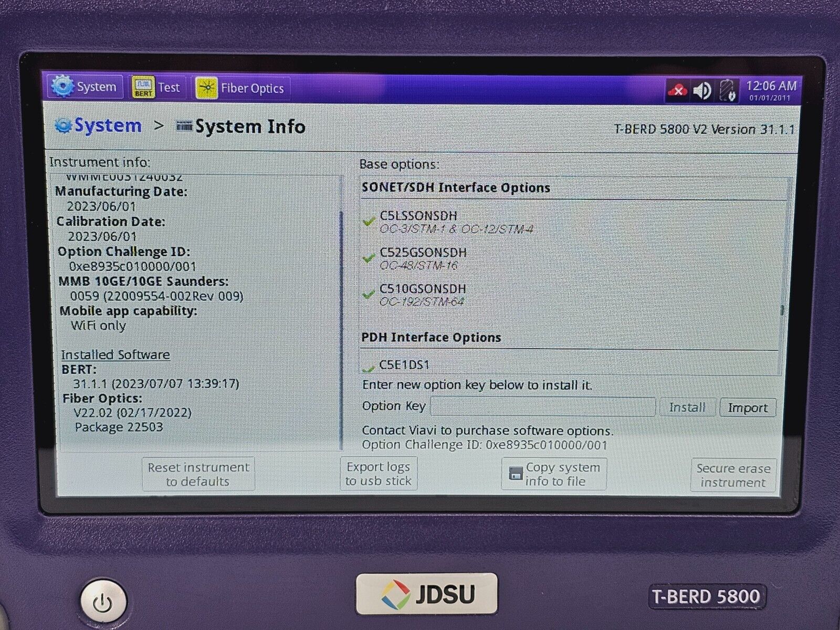Click the System gear icon in top bar
Viewport: 840px width, 630px height.
coord(63,87)
